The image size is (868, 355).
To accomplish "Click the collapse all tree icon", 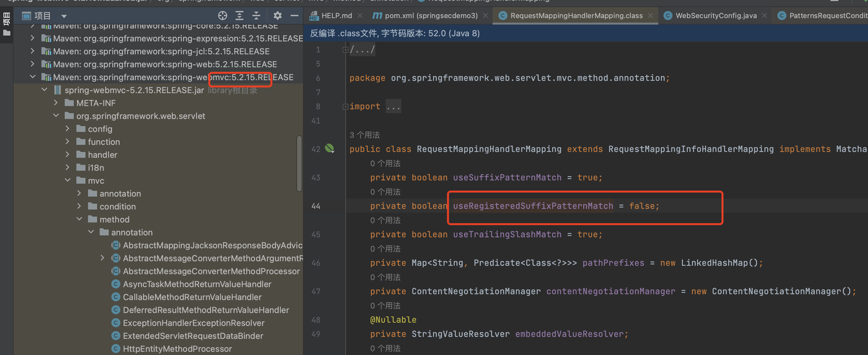I will pos(256,16).
